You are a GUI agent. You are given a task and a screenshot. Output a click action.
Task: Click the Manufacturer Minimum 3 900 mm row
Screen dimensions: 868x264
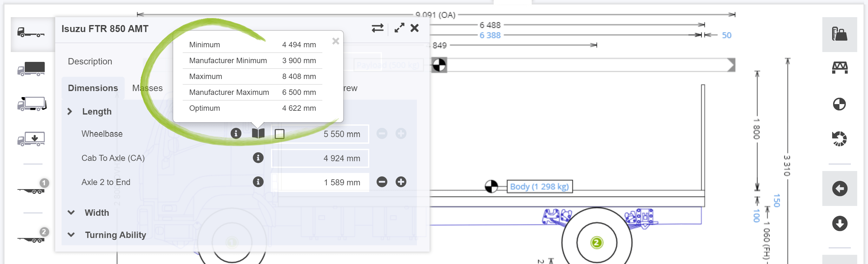[x=253, y=60]
